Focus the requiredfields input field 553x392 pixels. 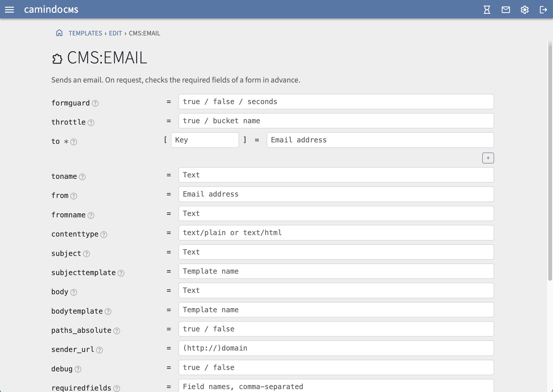336,386
